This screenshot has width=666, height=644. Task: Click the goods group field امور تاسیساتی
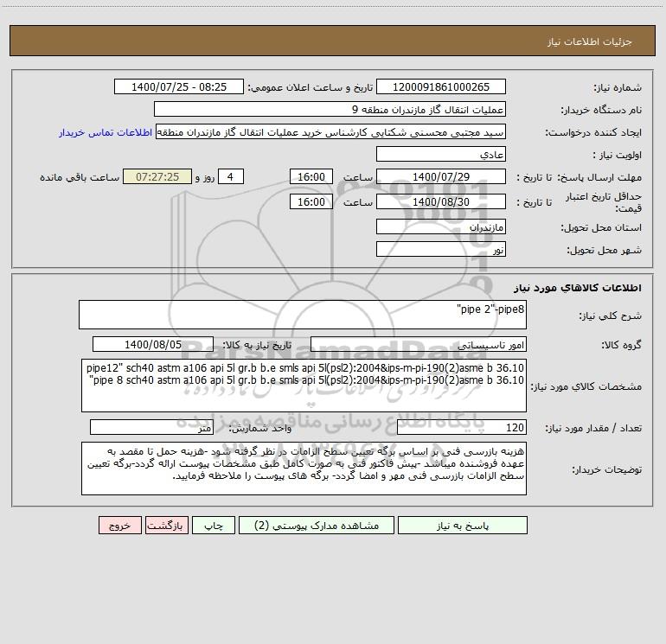click(419, 344)
